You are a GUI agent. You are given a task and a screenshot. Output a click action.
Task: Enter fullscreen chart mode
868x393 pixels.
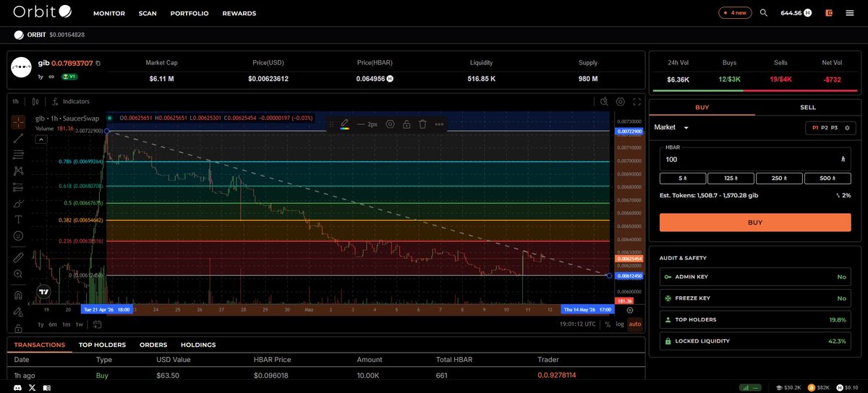point(637,102)
